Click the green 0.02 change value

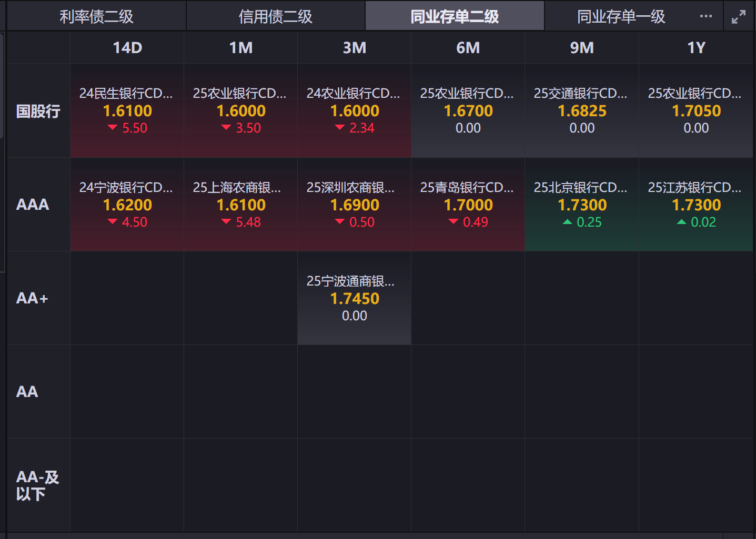703,222
